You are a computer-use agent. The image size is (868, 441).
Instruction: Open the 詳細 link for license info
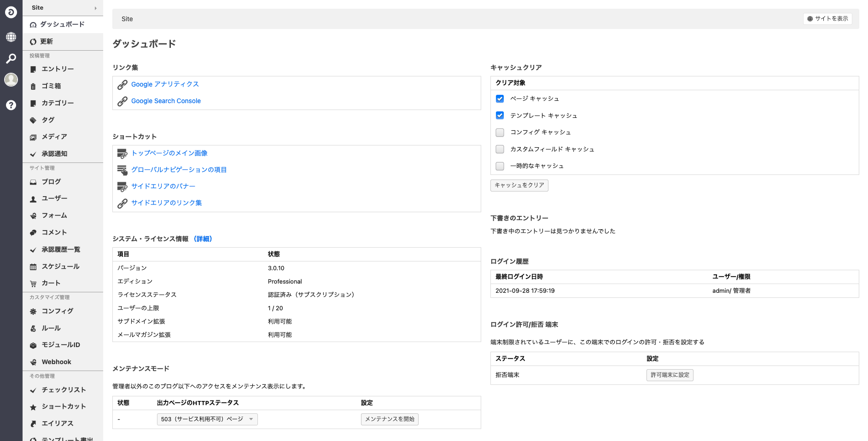tap(203, 239)
